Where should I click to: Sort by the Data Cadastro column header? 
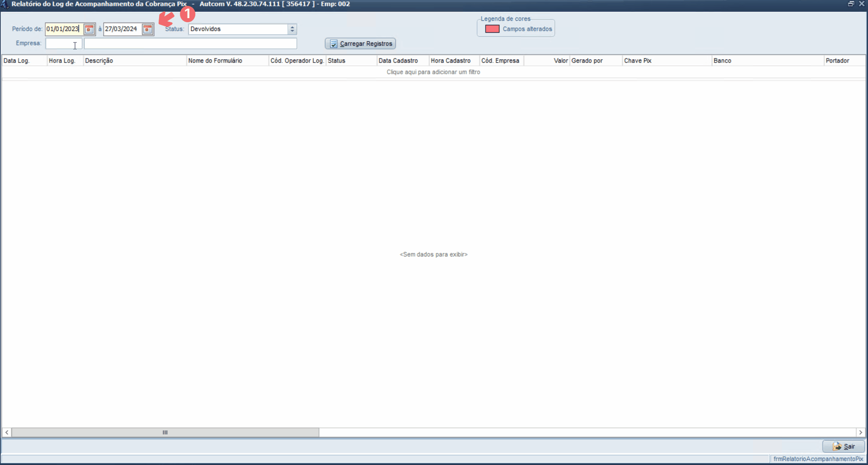click(x=403, y=61)
